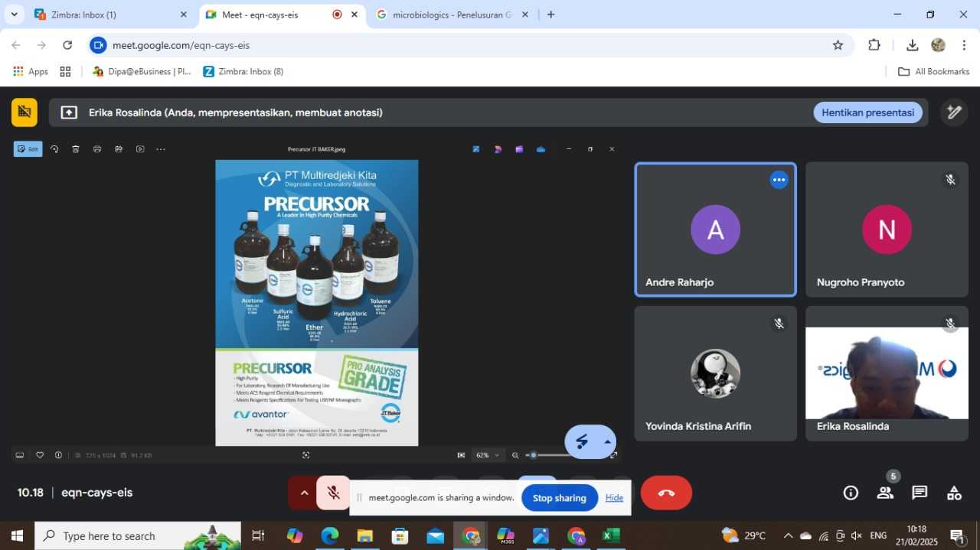Open the tab groups grid icon in bookmarks bar

click(65, 71)
